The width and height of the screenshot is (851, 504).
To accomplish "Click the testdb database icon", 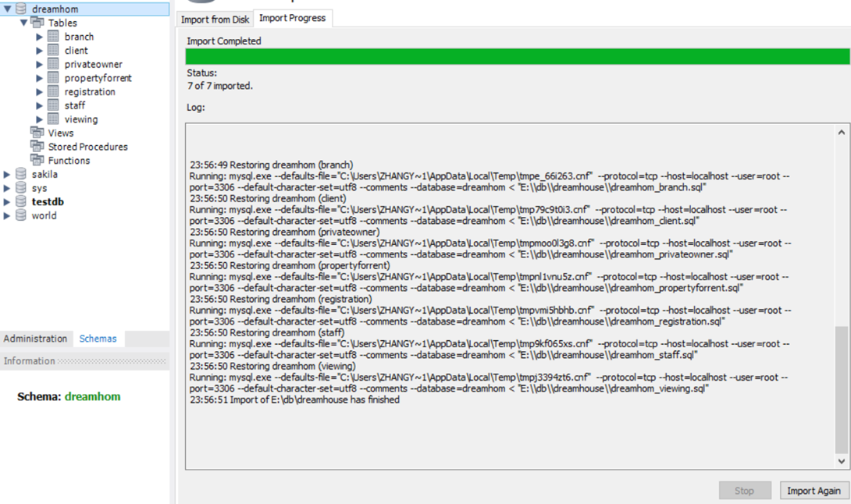I will pos(20,201).
